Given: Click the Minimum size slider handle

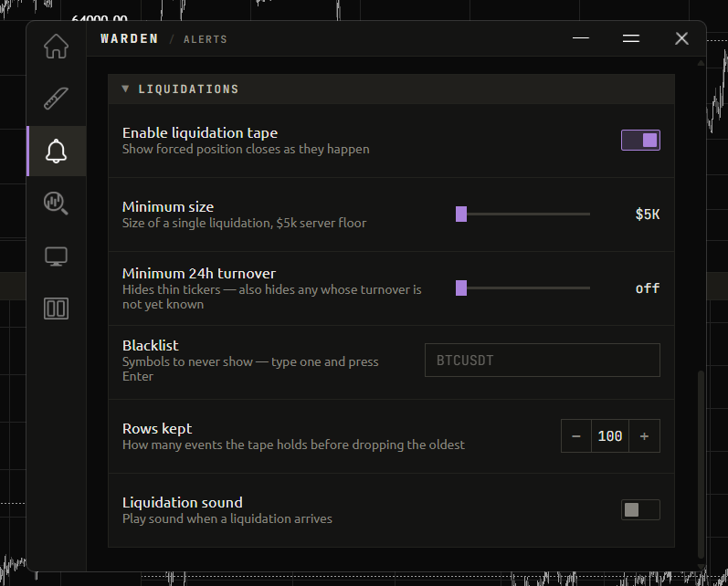Looking at the screenshot, I should pyautogui.click(x=461, y=215).
